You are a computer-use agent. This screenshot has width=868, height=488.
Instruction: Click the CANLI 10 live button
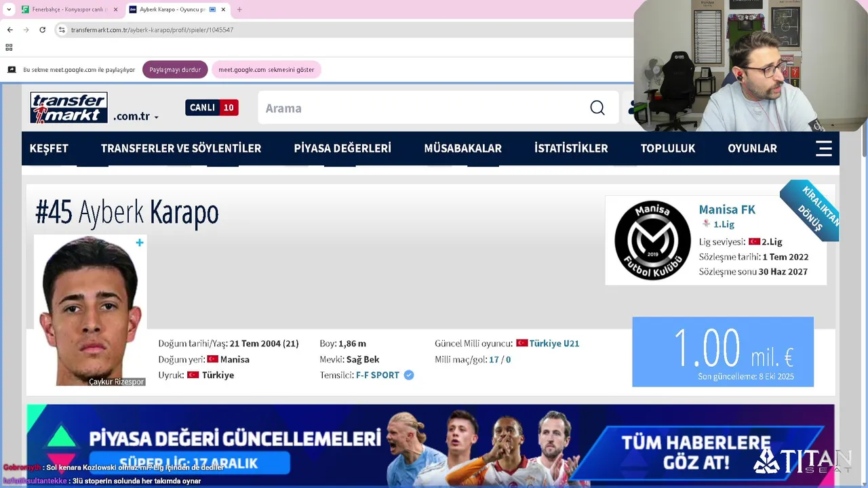pyautogui.click(x=212, y=108)
